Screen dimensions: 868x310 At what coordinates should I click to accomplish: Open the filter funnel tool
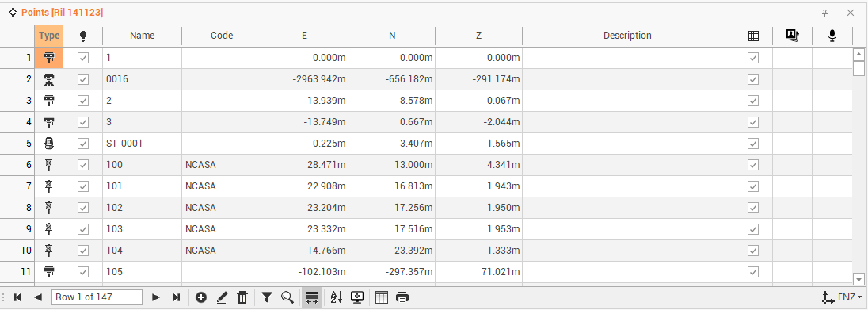(267, 298)
